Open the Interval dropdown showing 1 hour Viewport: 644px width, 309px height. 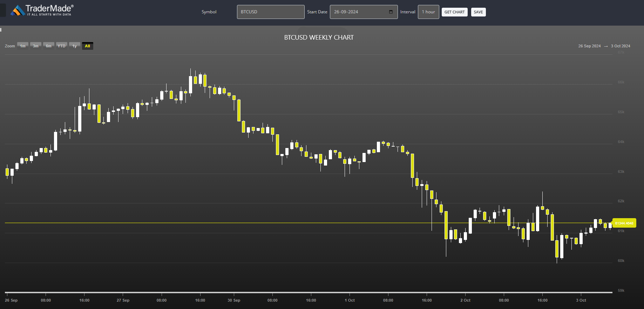[428, 12]
